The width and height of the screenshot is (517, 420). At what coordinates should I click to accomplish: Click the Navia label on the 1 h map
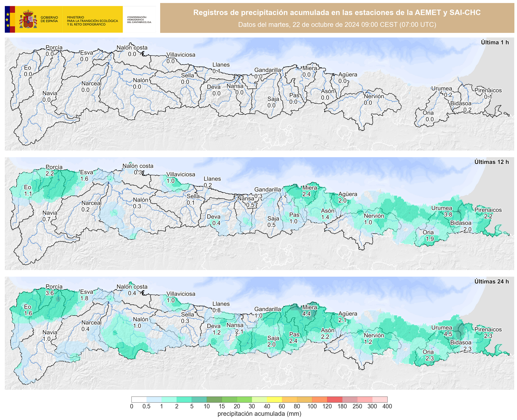pyautogui.click(x=50, y=93)
